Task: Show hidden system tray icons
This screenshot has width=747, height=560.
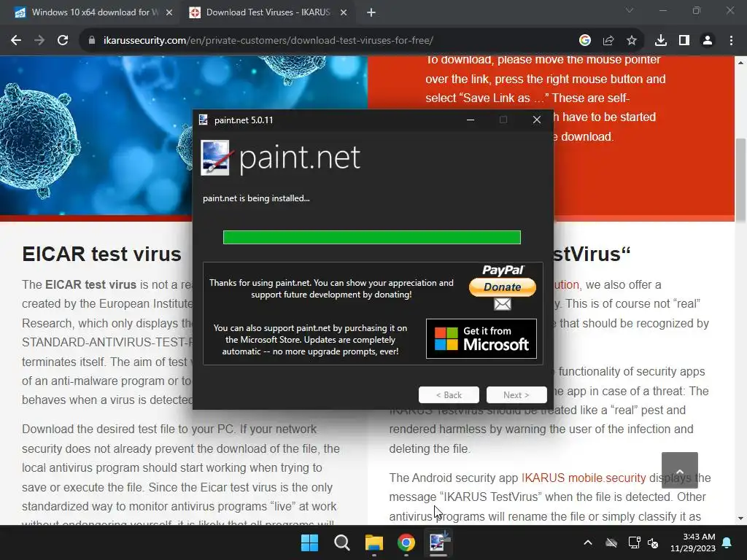Action: (x=588, y=542)
